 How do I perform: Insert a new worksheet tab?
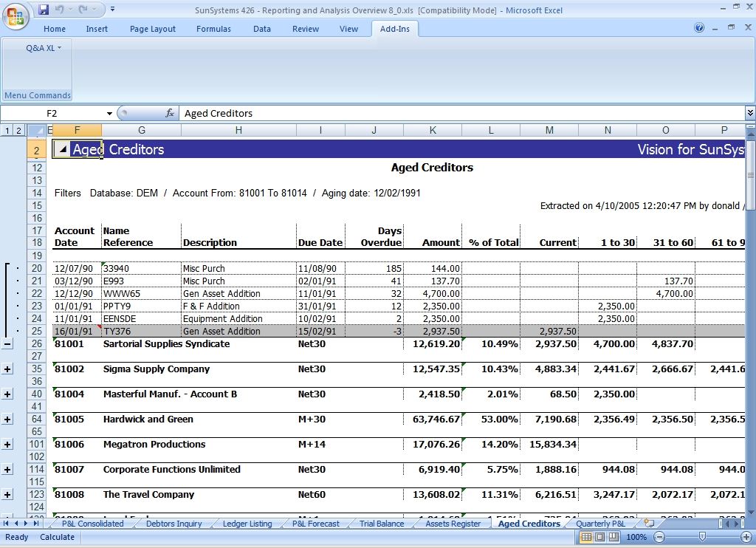click(x=650, y=524)
